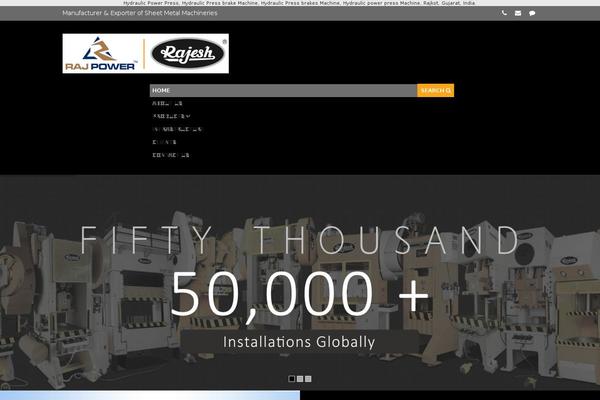Click the 'Installations Globally' caption
The image size is (600, 400).
(x=299, y=342)
